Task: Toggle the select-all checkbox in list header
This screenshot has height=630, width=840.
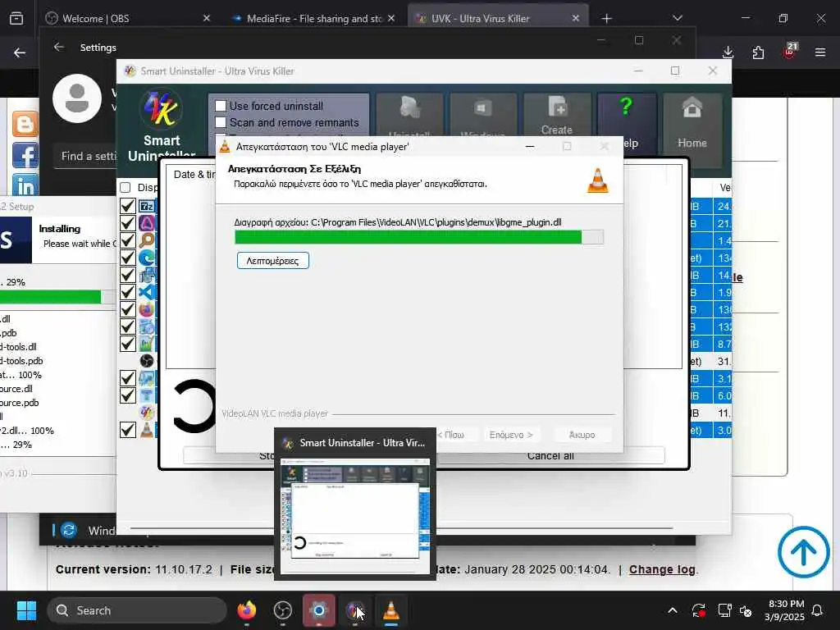Action: [126, 188]
